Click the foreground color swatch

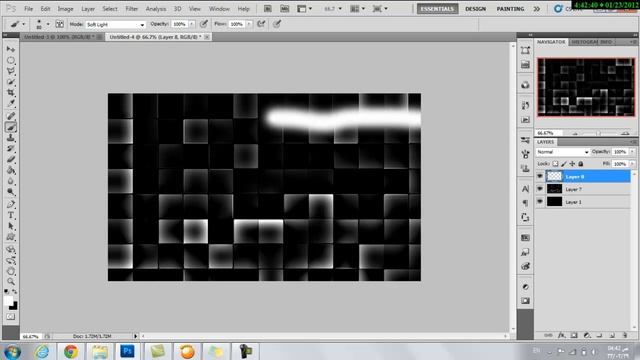8,301
